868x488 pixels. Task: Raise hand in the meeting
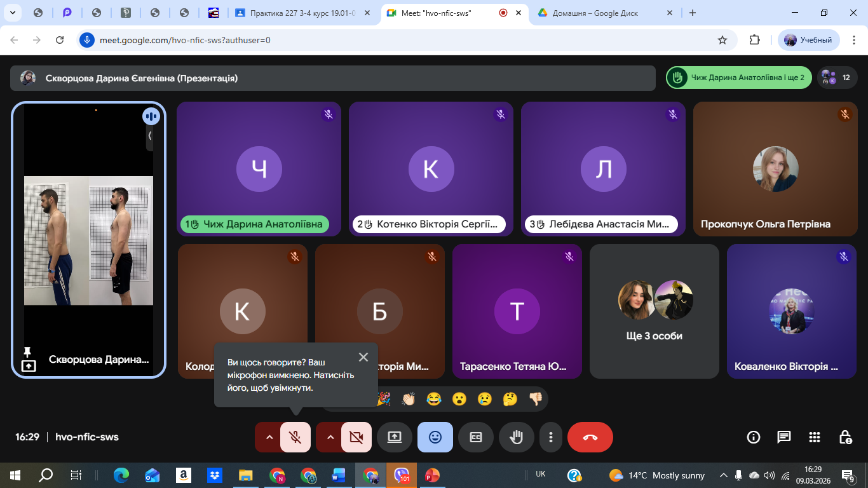517,437
